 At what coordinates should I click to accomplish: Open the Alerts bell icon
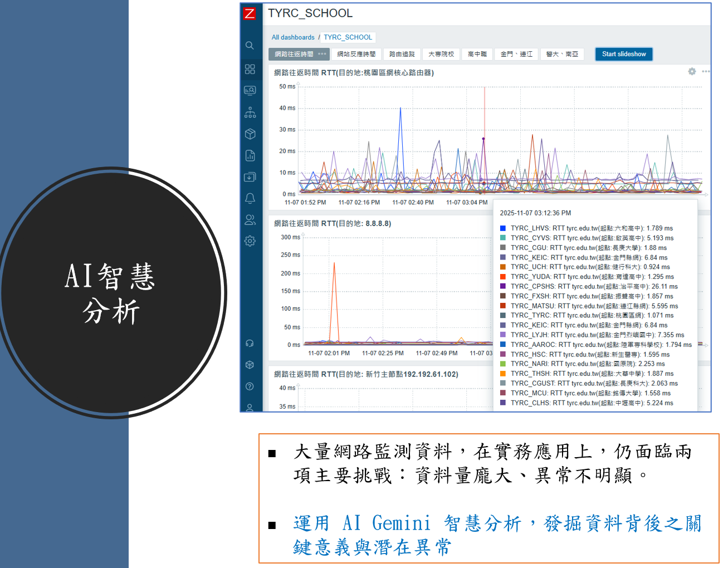point(250,198)
